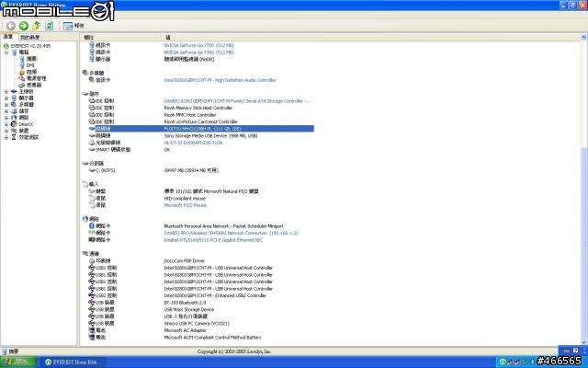The height and width of the screenshot is (368, 588).
Task: Open the Intel PRO/Wireless 3945ABG Network Connection link
Action: pos(231,233)
